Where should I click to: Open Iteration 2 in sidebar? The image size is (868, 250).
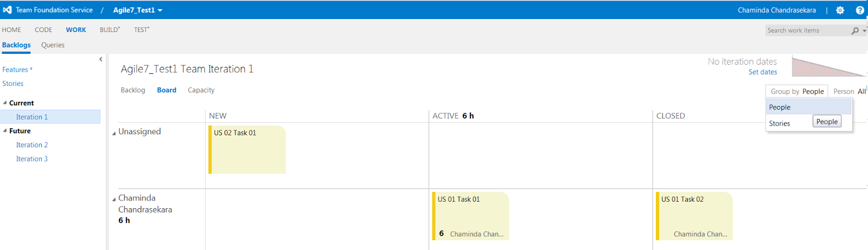pyautogui.click(x=32, y=145)
